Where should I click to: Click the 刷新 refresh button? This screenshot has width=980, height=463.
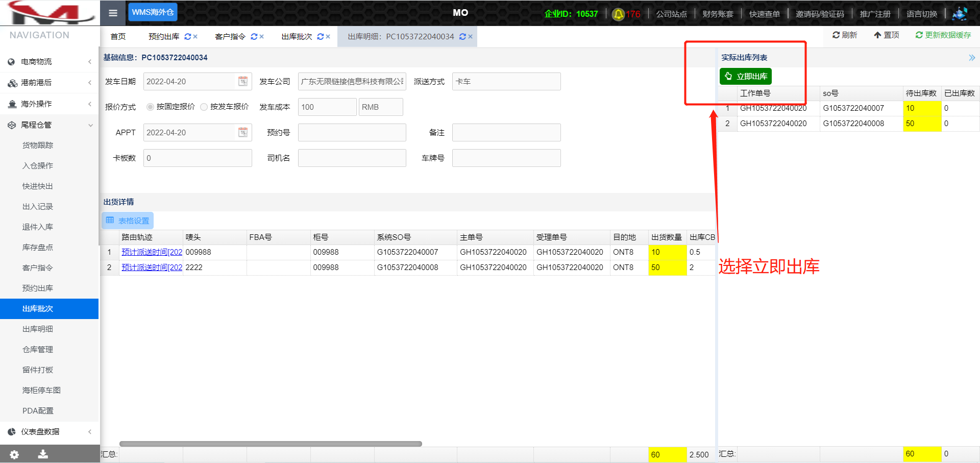845,35
